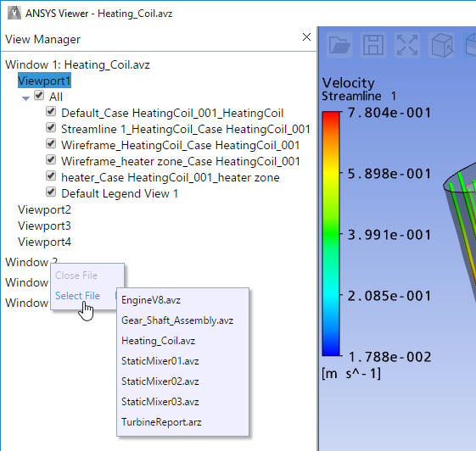The width and height of the screenshot is (476, 451).
Task: Click the ANSYS Viewer logo in title bar
Action: pyautogui.click(x=14, y=13)
